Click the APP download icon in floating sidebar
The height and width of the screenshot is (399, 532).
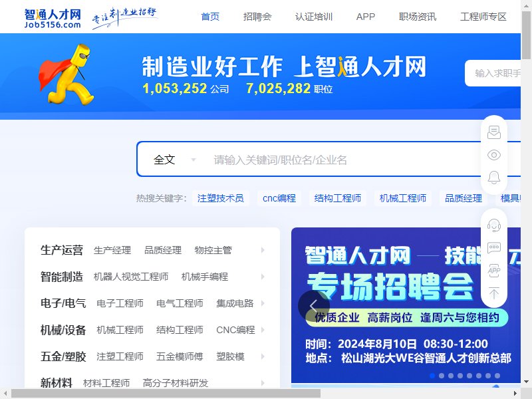click(494, 271)
